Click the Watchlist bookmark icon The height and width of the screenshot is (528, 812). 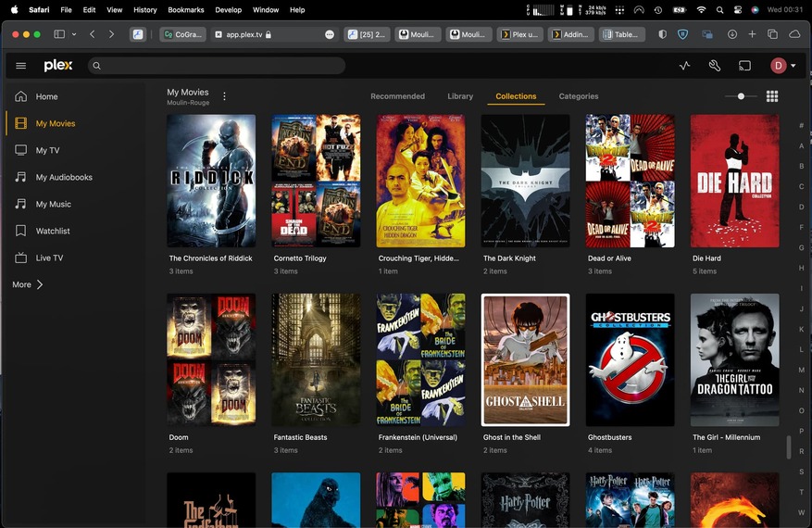pos(20,231)
